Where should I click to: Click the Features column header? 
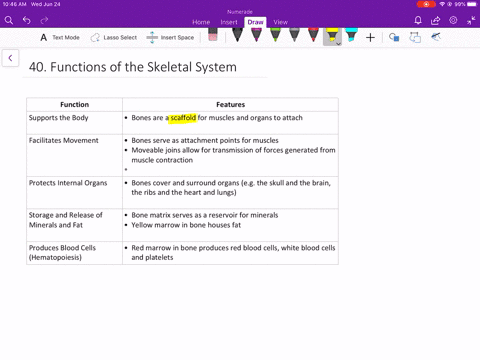click(x=230, y=104)
